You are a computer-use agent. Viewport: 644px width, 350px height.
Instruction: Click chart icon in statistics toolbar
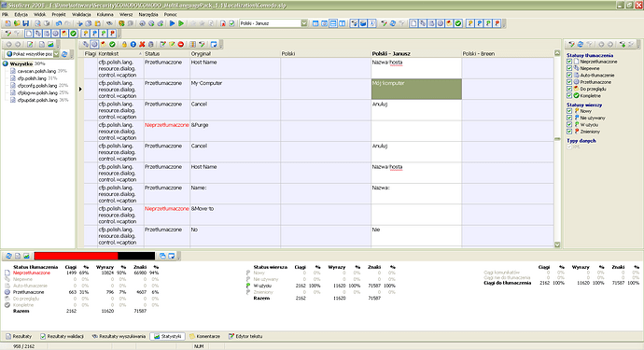(x=27, y=256)
